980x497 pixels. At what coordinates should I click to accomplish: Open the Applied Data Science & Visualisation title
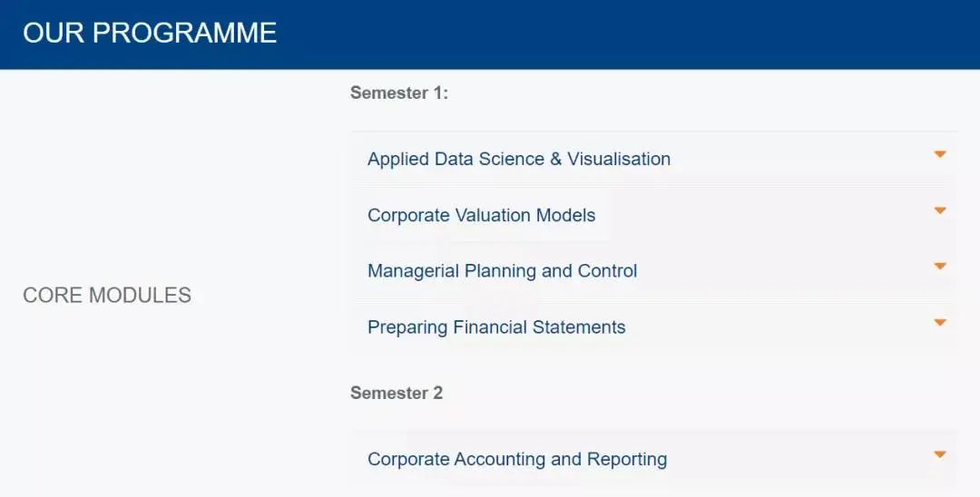point(519,160)
